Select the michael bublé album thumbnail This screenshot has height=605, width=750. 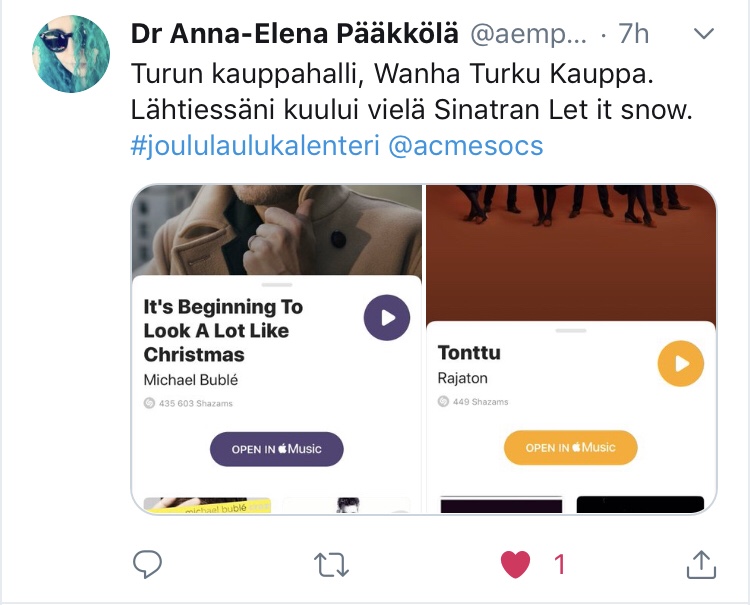point(207,505)
